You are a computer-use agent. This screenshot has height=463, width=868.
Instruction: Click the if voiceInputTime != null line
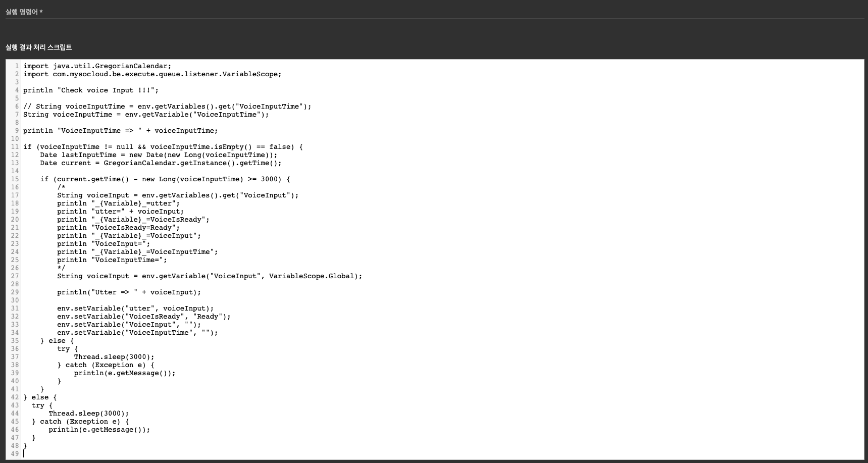pyautogui.click(x=163, y=147)
